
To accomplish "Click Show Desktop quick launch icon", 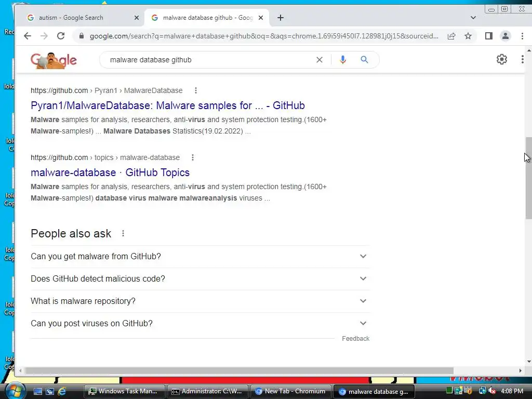I will click(37, 392).
